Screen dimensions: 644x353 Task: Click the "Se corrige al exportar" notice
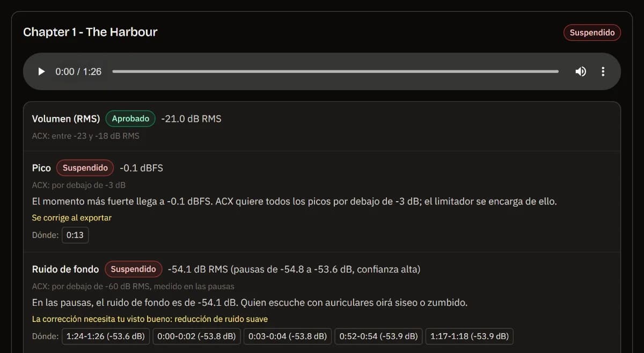(x=72, y=218)
